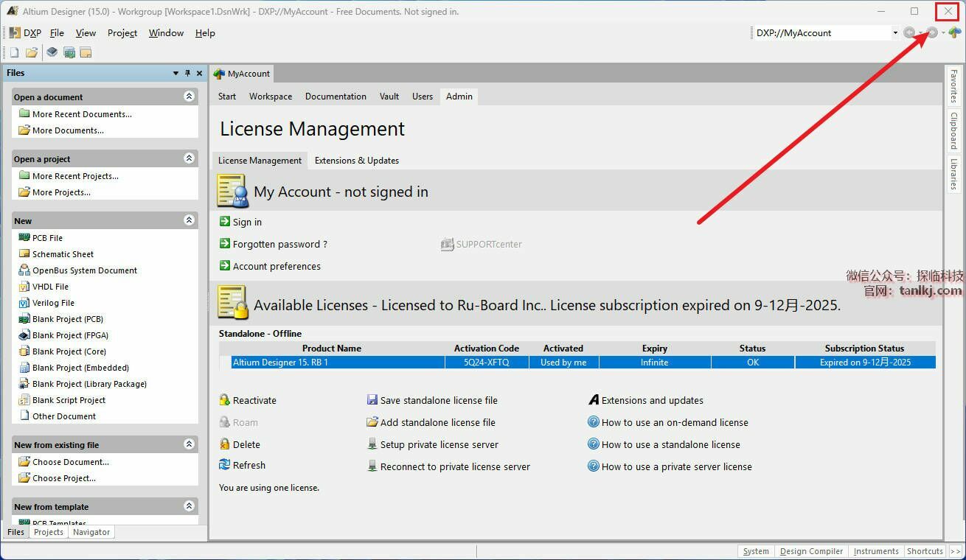Viewport: 966px width, 560px height.
Task: Create a Blank Project (Core)
Action: click(69, 351)
